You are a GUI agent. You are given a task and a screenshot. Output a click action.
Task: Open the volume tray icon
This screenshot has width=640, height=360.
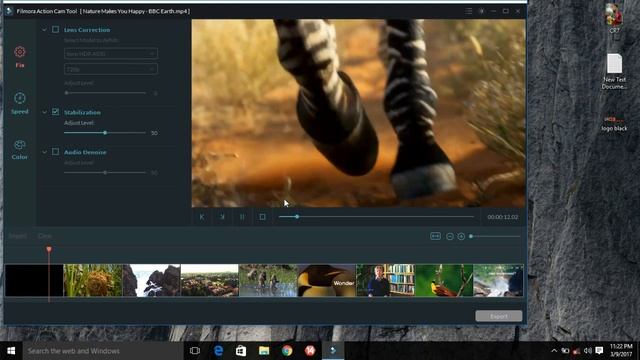pos(588,351)
